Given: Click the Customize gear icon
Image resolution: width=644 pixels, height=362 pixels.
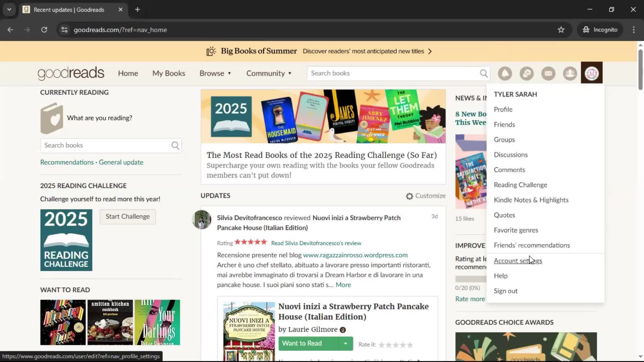Looking at the screenshot, I should 410,196.
